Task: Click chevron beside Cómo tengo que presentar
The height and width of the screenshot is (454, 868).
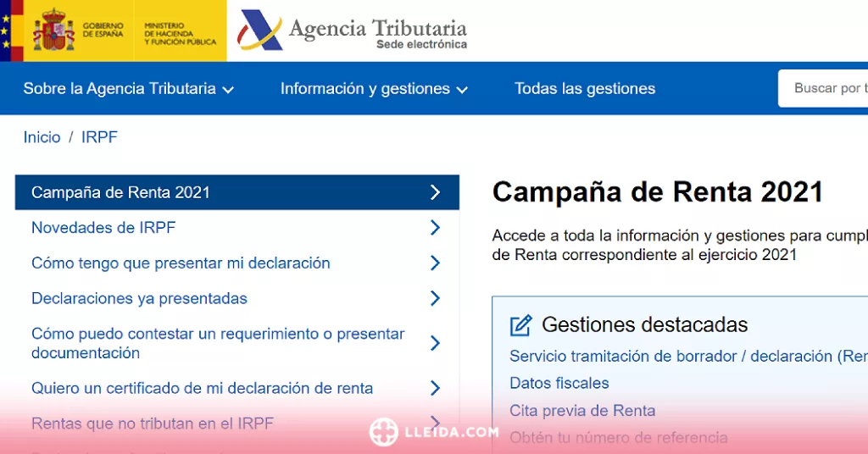Action: (435, 263)
